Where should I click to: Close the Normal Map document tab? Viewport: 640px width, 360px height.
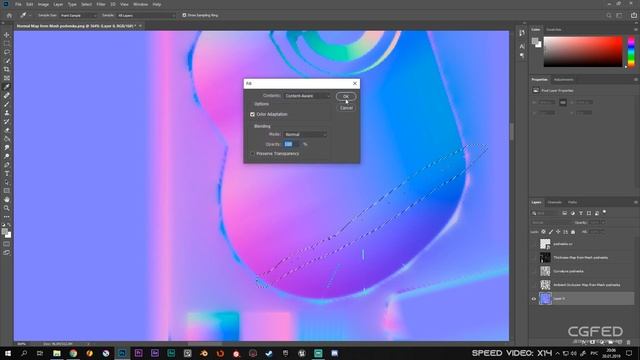click(140, 26)
